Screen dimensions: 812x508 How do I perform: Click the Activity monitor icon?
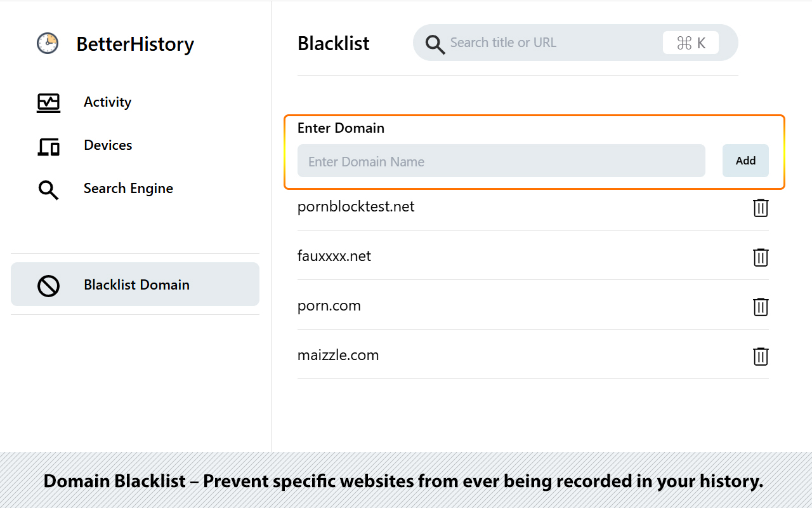pos(48,102)
